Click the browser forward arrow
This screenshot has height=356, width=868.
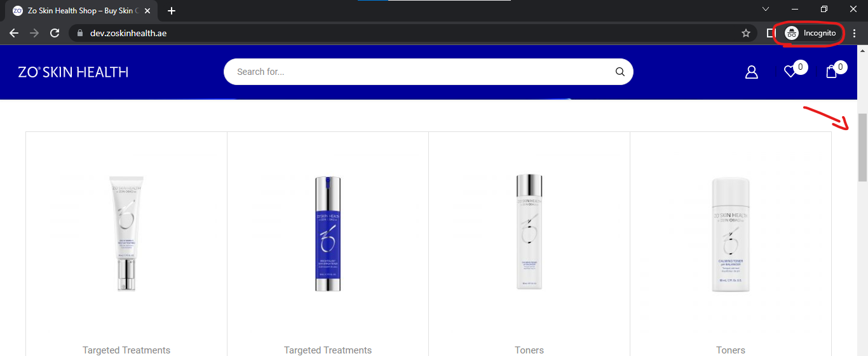[x=34, y=33]
